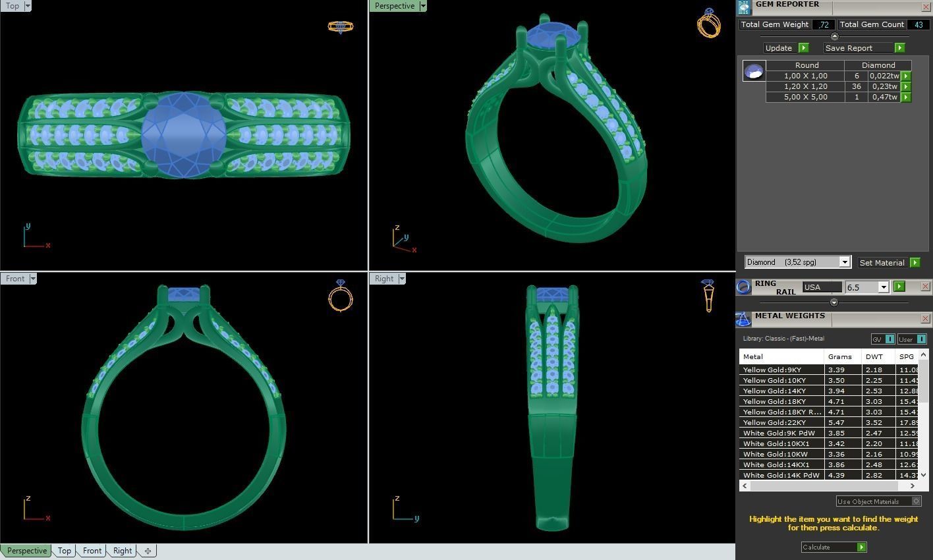This screenshot has width=933, height=560.
Task: Select the Yellow Gold:14KY row
Action: (828, 391)
